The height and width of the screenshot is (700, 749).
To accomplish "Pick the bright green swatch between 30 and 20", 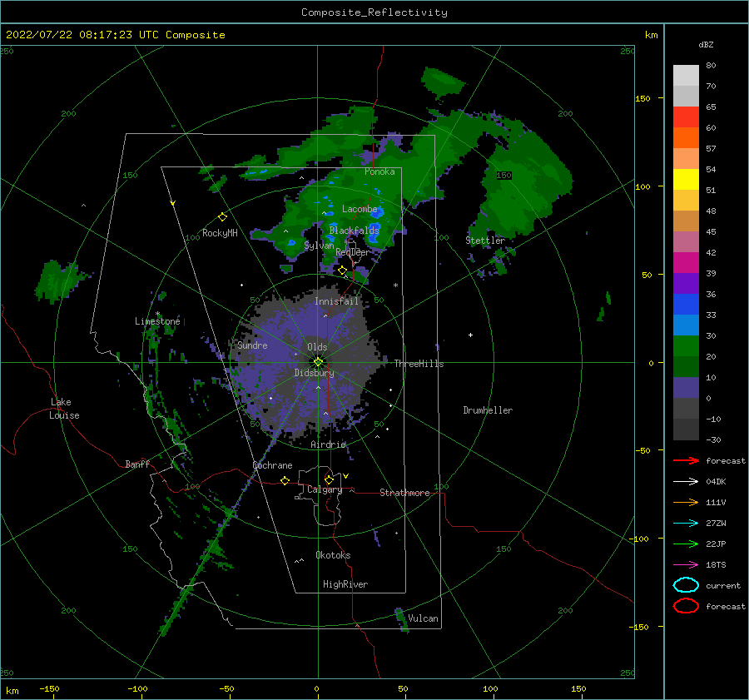I will point(686,346).
